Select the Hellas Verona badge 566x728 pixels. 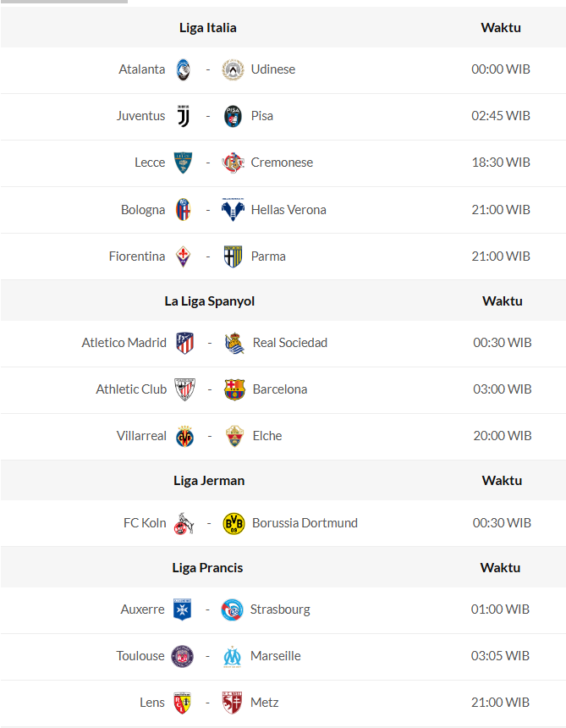(233, 210)
